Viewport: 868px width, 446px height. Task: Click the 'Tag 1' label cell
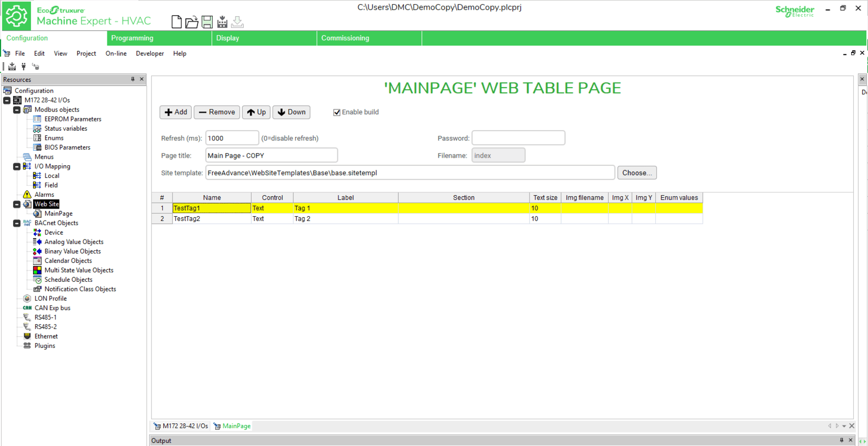[346, 208]
